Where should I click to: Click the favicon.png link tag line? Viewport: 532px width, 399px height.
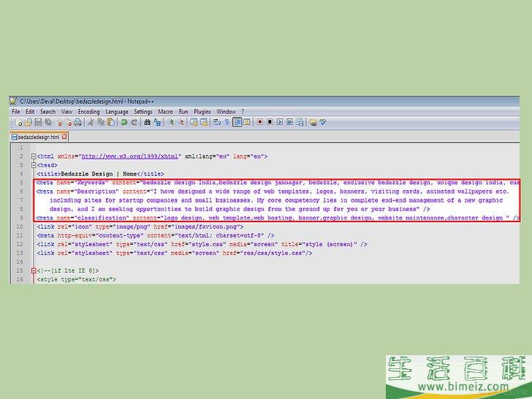[x=140, y=227]
